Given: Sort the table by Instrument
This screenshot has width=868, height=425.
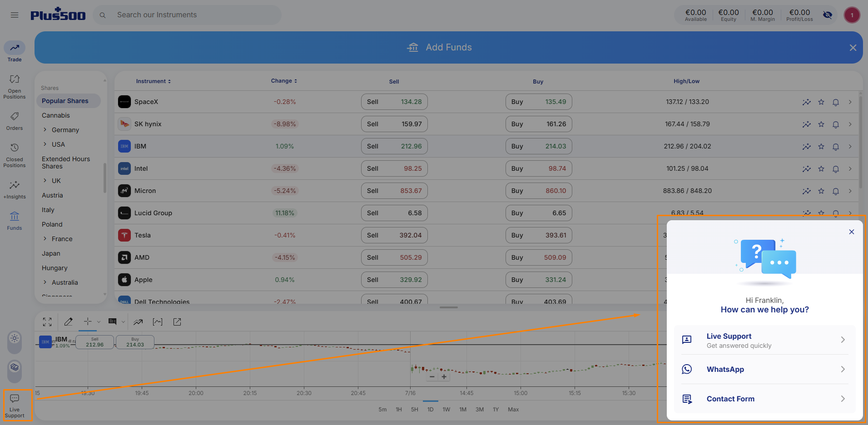Looking at the screenshot, I should (154, 81).
